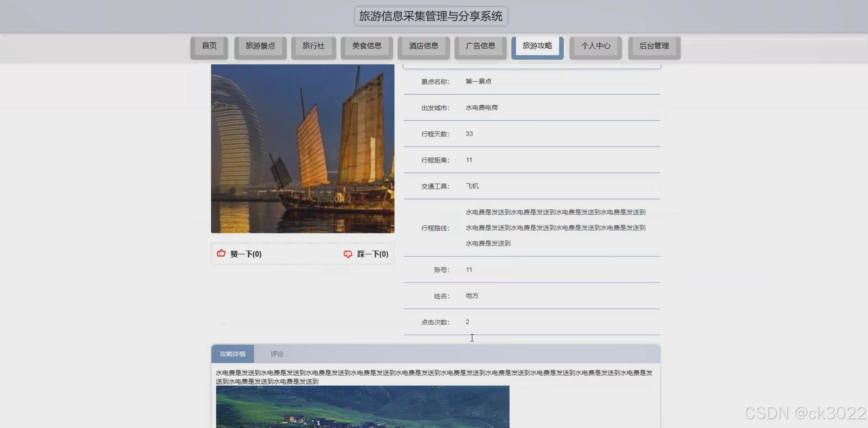Select 美食信息 in the navigation bar
Image resolution: width=868 pixels, height=428 pixels.
coord(367,46)
